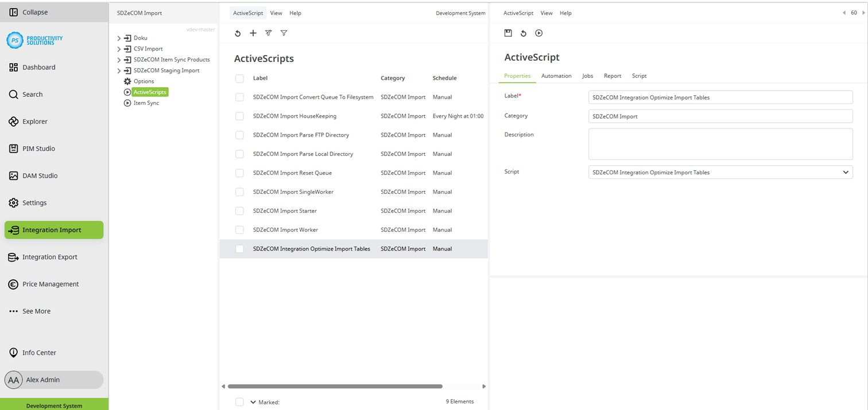Open PIM Studio from the left sidebar
The height and width of the screenshot is (410, 868).
pyautogui.click(x=38, y=148)
